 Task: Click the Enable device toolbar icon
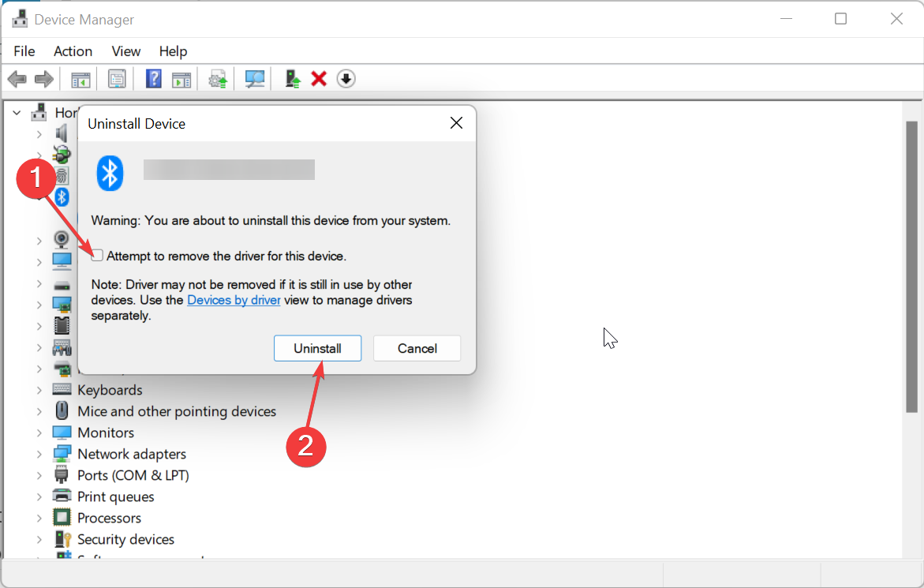(292, 79)
